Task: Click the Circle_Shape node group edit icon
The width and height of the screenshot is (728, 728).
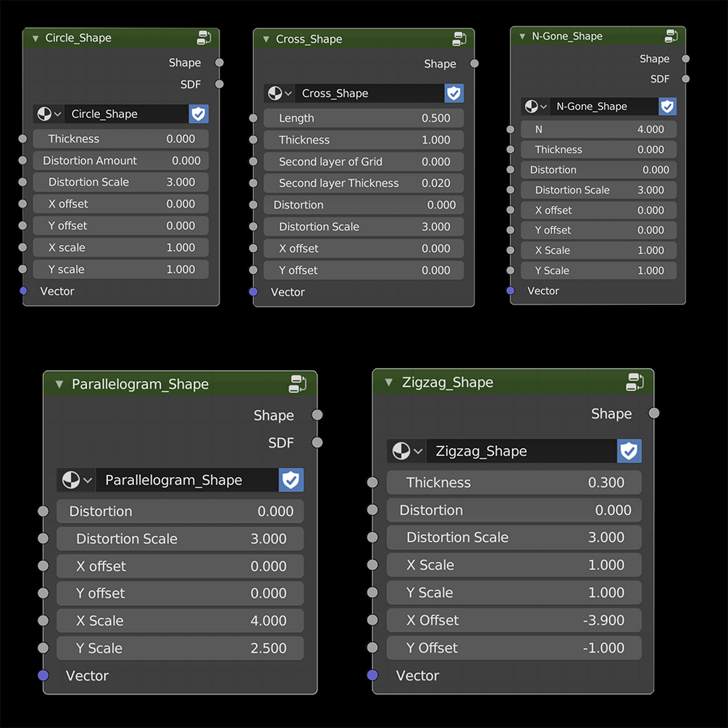Action: point(204,38)
